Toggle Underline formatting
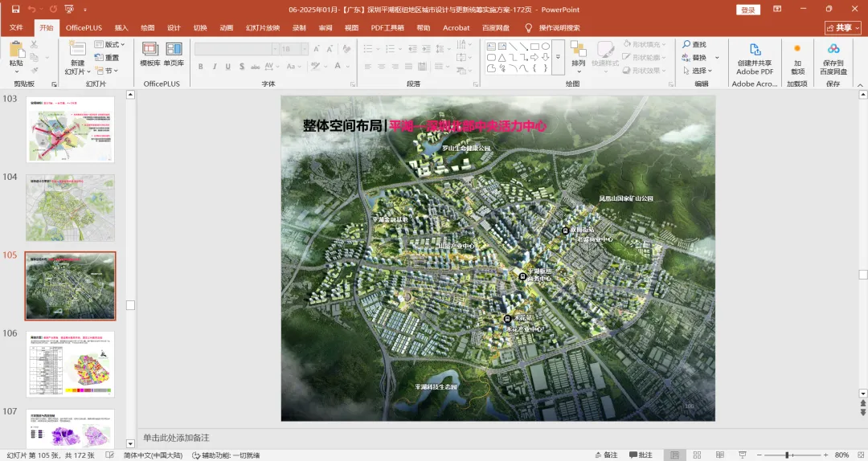This screenshot has height=461, width=868. click(x=227, y=67)
